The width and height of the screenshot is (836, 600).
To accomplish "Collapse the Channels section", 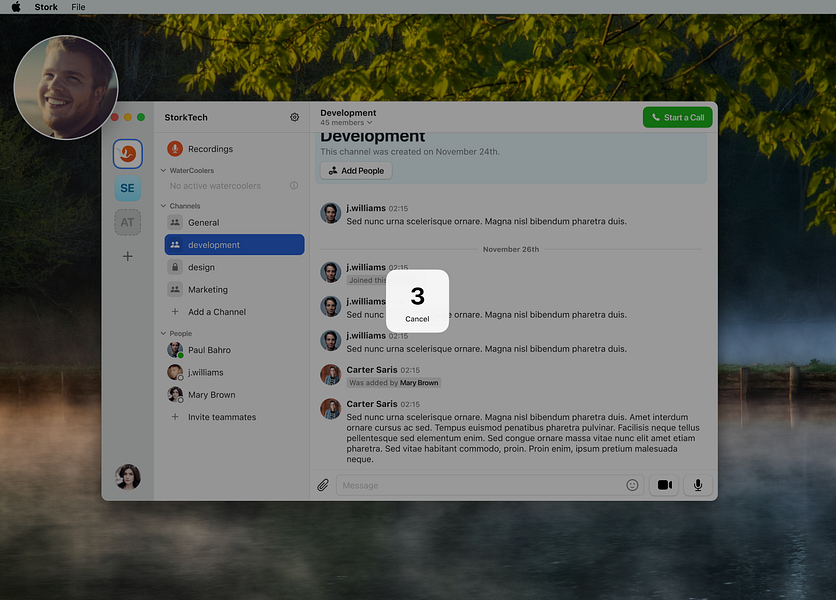I will [163, 206].
